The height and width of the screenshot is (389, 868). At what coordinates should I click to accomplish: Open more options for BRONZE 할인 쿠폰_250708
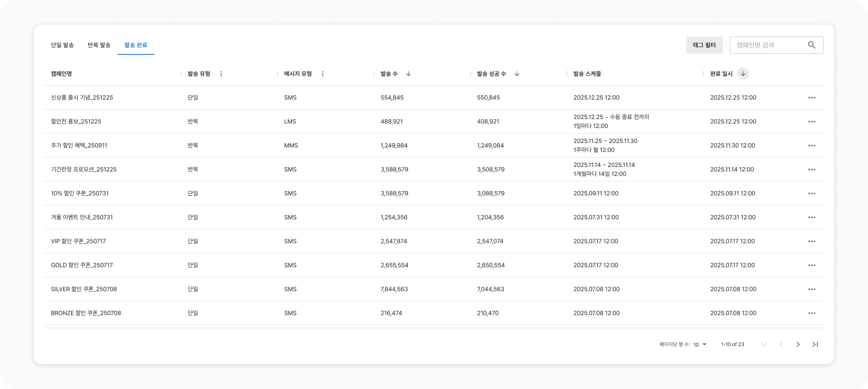coord(811,313)
